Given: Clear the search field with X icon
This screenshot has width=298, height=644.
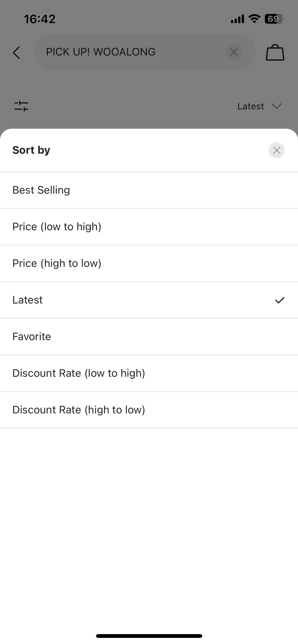Looking at the screenshot, I should pyautogui.click(x=234, y=52).
